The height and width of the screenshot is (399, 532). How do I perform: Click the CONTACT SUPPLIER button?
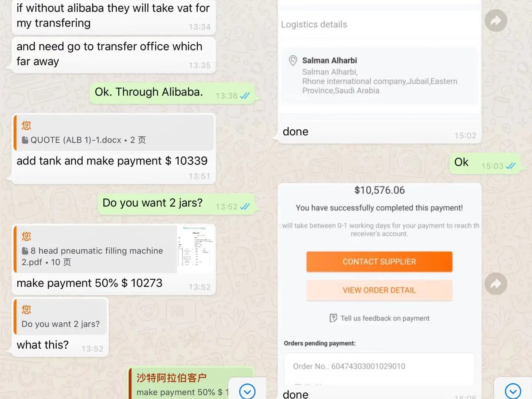click(379, 262)
